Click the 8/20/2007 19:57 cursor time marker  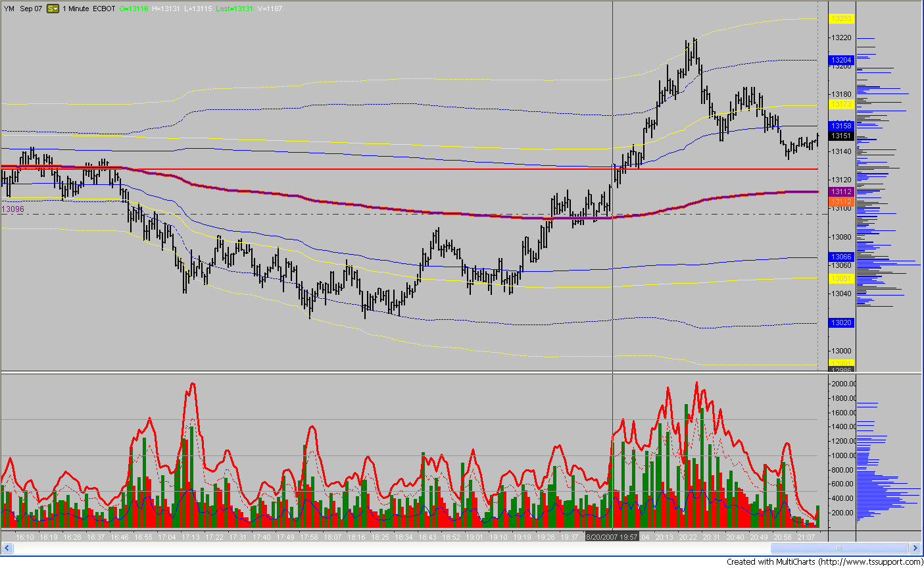pos(612,537)
